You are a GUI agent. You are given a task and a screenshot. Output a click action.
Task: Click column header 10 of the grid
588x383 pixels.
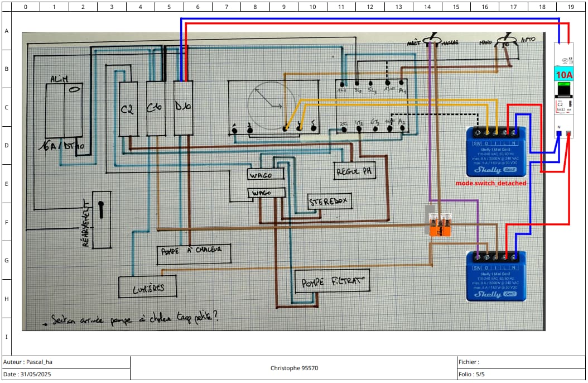(313, 7)
